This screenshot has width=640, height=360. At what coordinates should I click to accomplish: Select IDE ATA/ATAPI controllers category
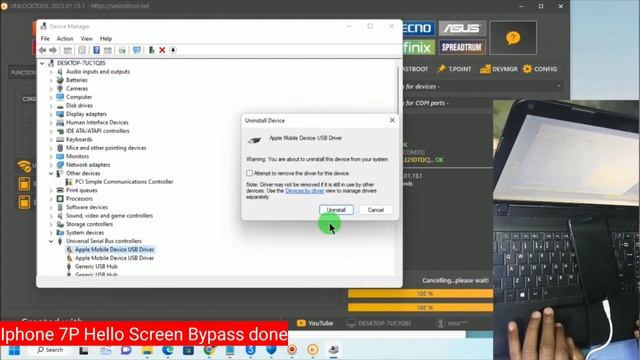click(x=98, y=131)
